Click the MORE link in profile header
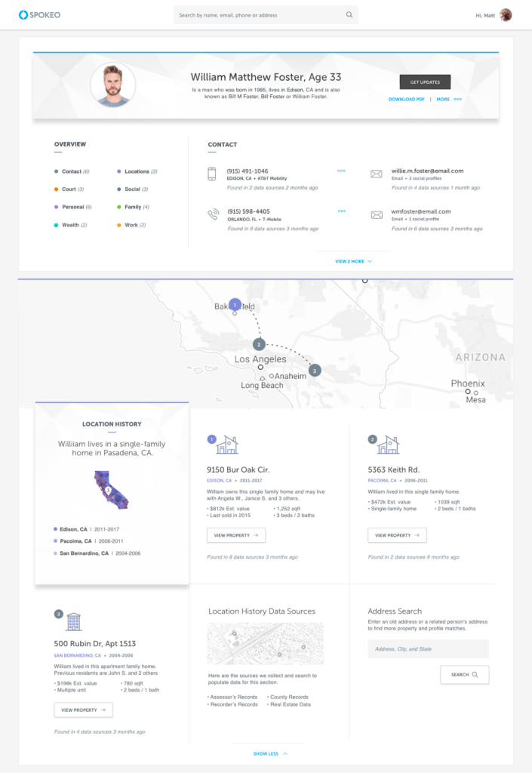The height and width of the screenshot is (773, 532). [x=443, y=99]
